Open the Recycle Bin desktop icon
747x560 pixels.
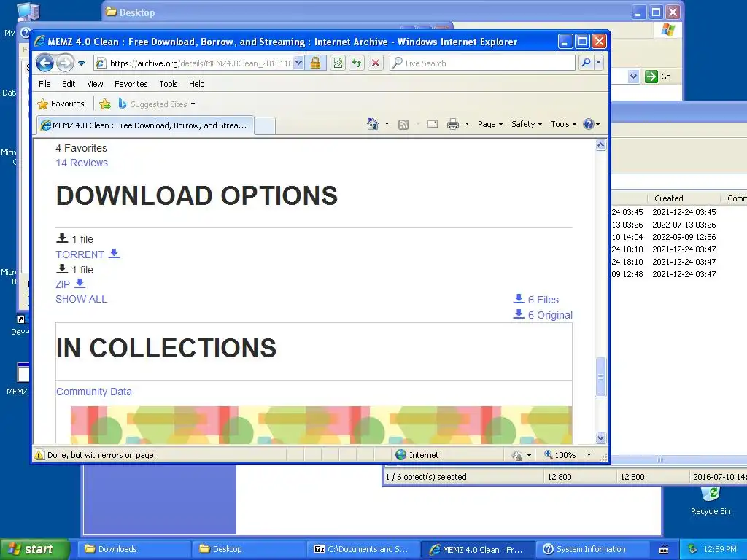[x=711, y=501]
